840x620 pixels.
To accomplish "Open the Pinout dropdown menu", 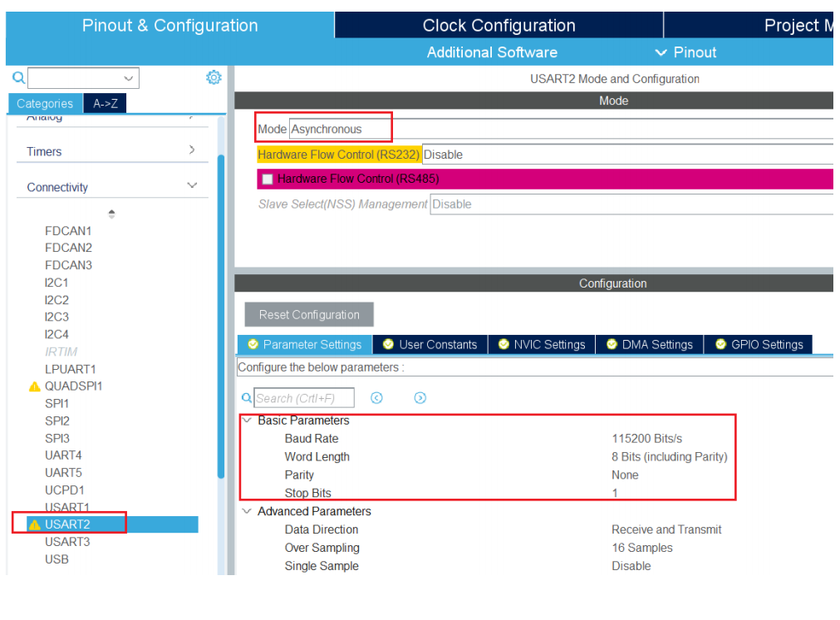I will point(685,52).
